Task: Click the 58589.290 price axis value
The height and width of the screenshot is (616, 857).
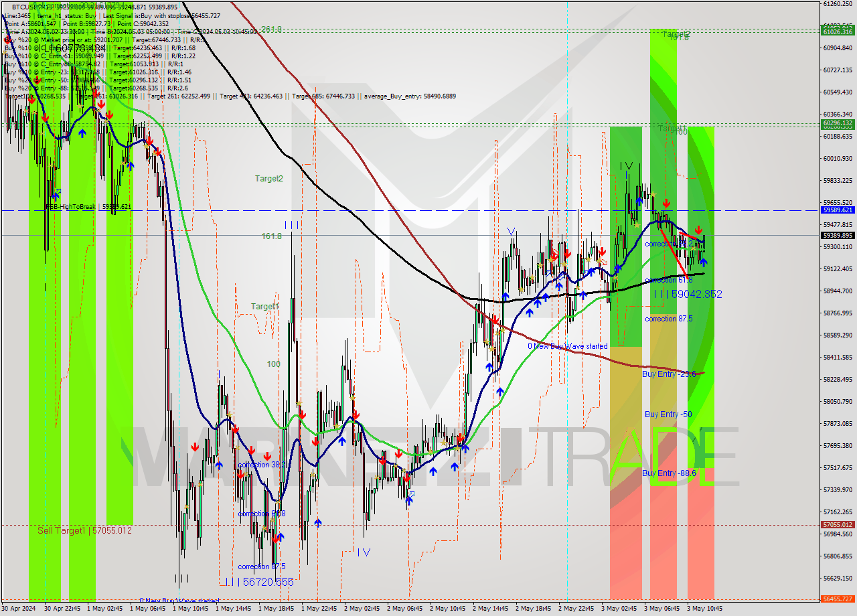Action: click(838, 335)
